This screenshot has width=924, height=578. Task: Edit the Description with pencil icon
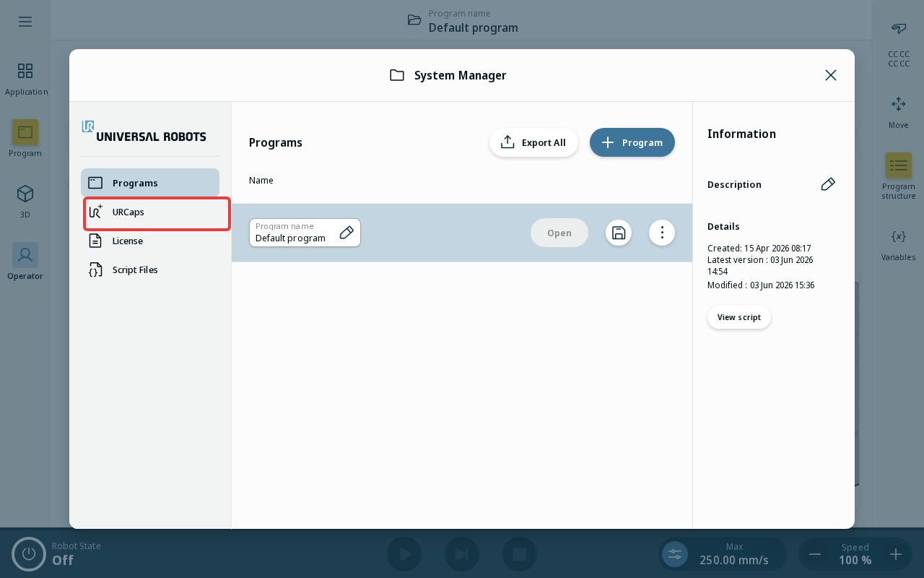828,184
